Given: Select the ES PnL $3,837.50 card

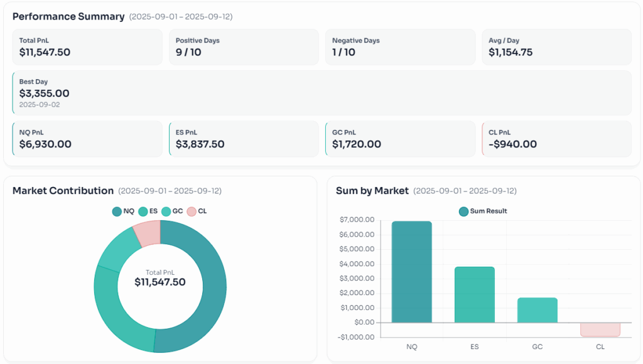Looking at the screenshot, I should coord(244,139).
